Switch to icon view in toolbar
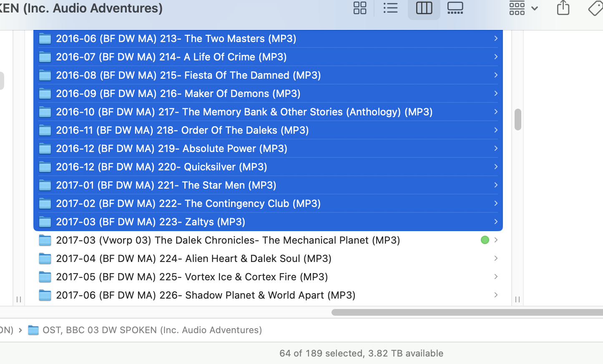The height and width of the screenshot is (364, 603). tap(359, 8)
